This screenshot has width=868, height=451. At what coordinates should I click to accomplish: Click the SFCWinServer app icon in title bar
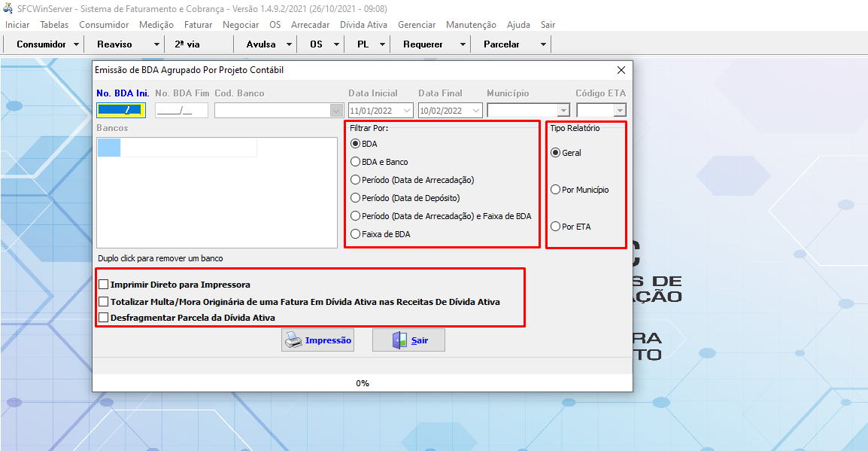coord(8,8)
